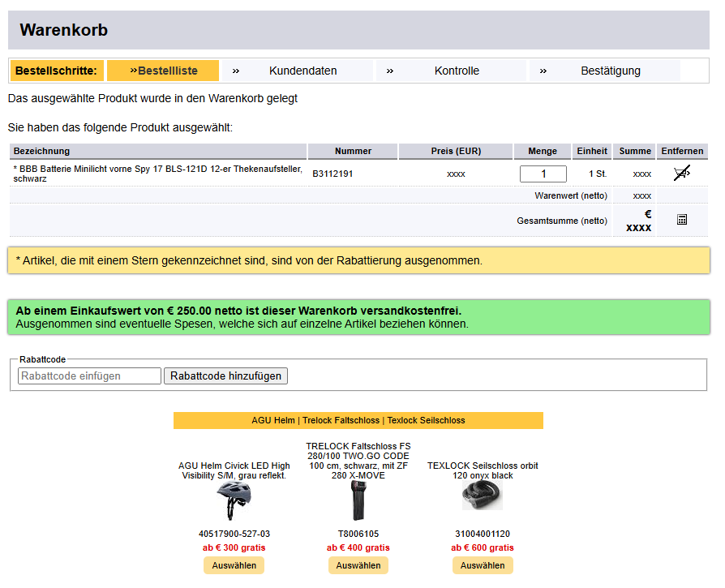Image resolution: width=725 pixels, height=588 pixels.
Task: Click the Einheit column header
Action: coord(592,151)
